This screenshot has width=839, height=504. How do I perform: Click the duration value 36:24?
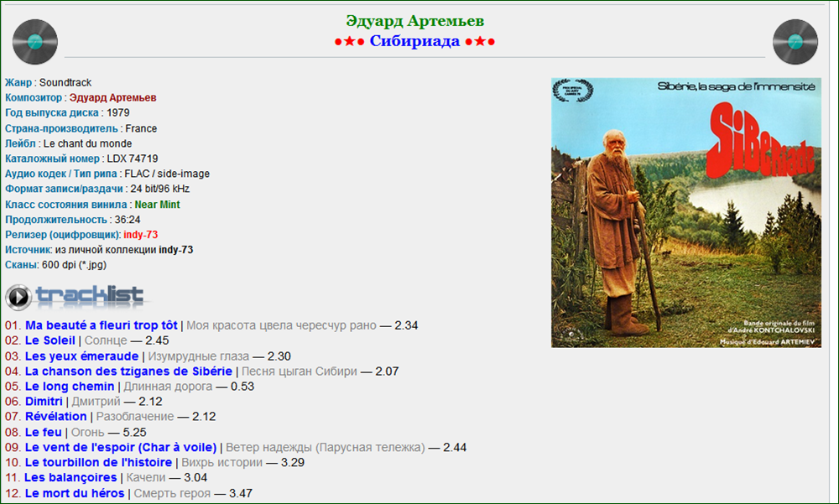[128, 220]
